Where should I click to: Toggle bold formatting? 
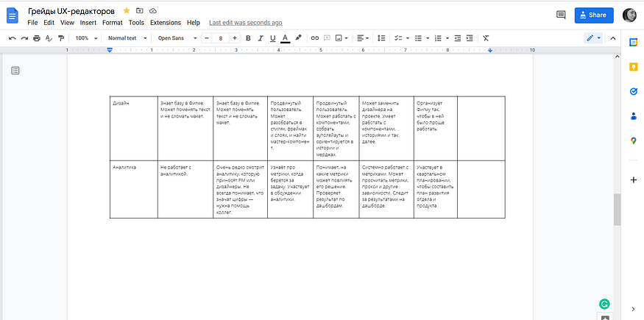(248, 38)
